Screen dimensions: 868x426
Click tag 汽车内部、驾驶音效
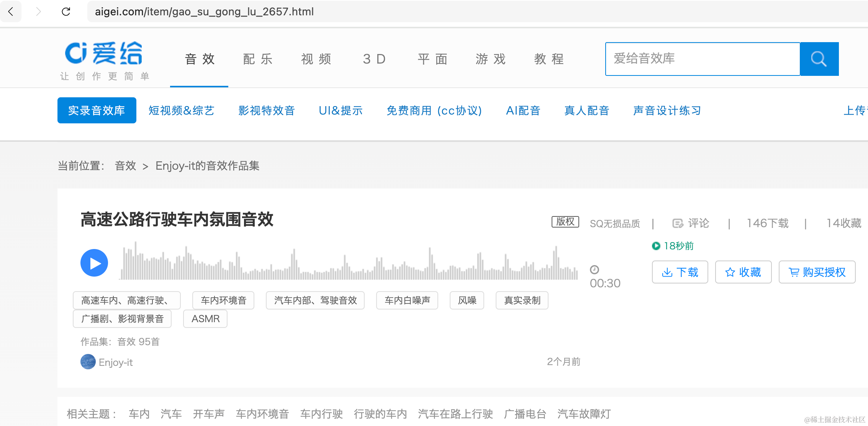coord(315,300)
